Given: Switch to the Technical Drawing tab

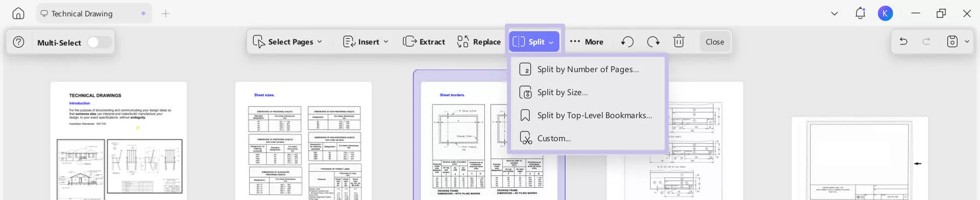Looking at the screenshot, I should click(x=94, y=13).
